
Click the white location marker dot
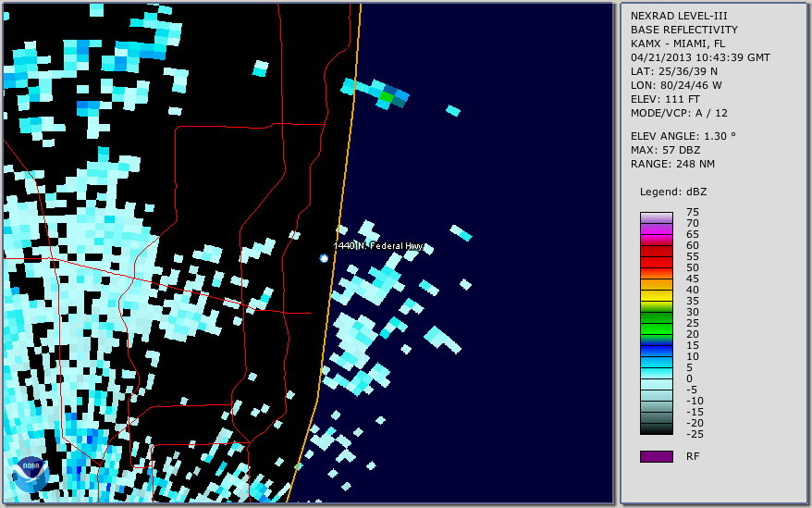pos(324,258)
